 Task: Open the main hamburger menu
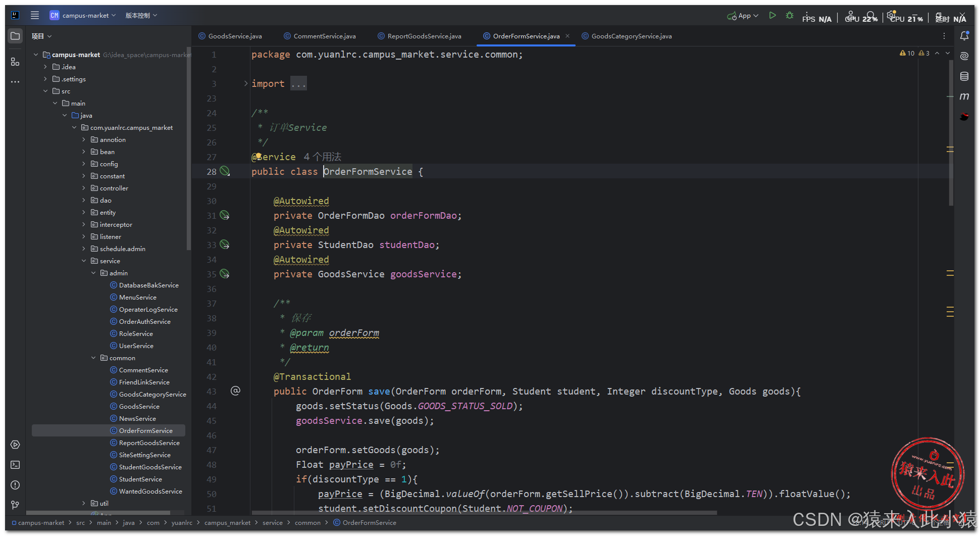tap(35, 15)
